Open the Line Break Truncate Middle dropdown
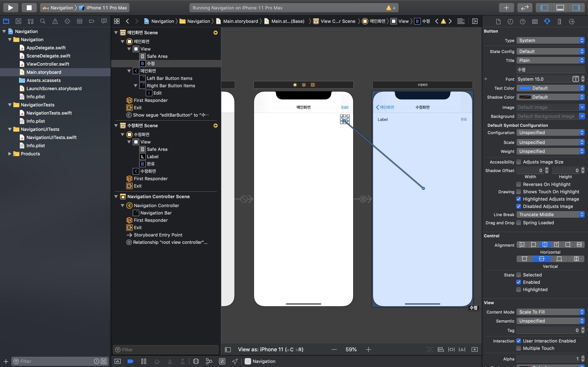 point(550,214)
